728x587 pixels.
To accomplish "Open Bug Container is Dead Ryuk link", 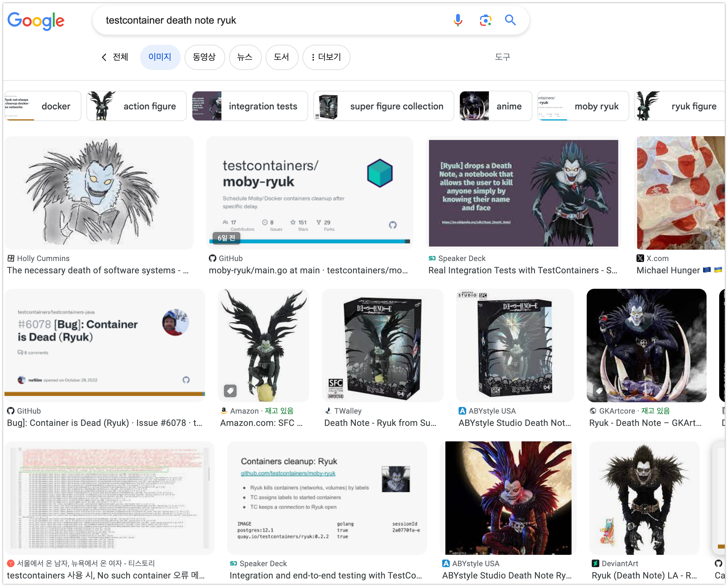I will click(x=104, y=423).
